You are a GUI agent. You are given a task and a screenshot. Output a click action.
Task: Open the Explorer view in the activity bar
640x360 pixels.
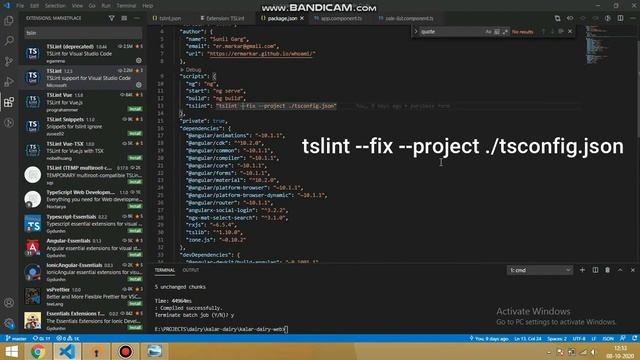9,20
